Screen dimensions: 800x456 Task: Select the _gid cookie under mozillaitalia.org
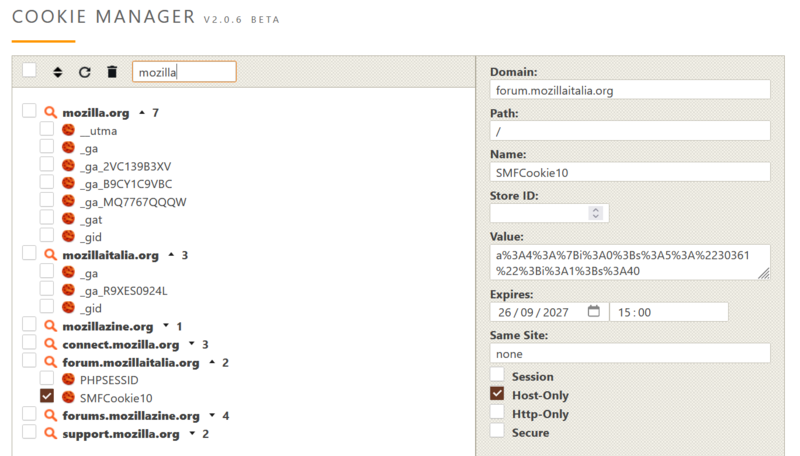[91, 309]
